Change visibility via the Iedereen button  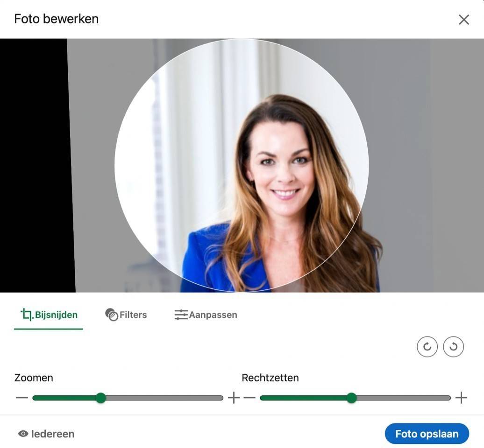[46, 434]
